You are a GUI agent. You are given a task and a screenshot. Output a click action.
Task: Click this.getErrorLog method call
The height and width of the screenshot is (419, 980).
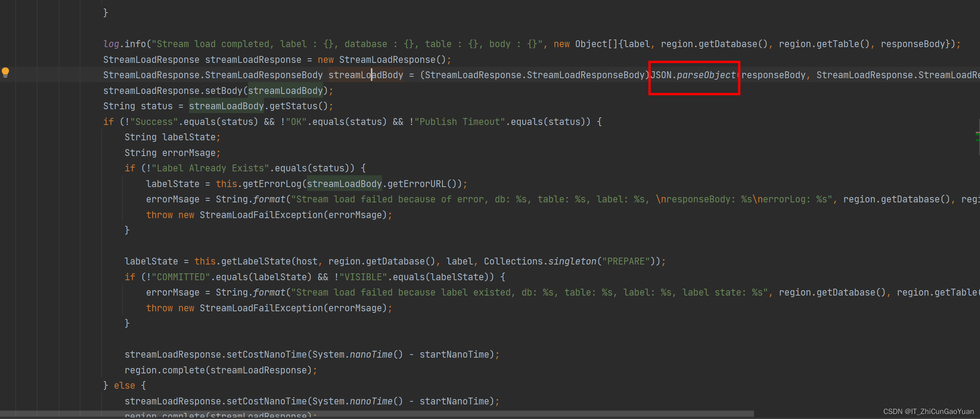259,184
